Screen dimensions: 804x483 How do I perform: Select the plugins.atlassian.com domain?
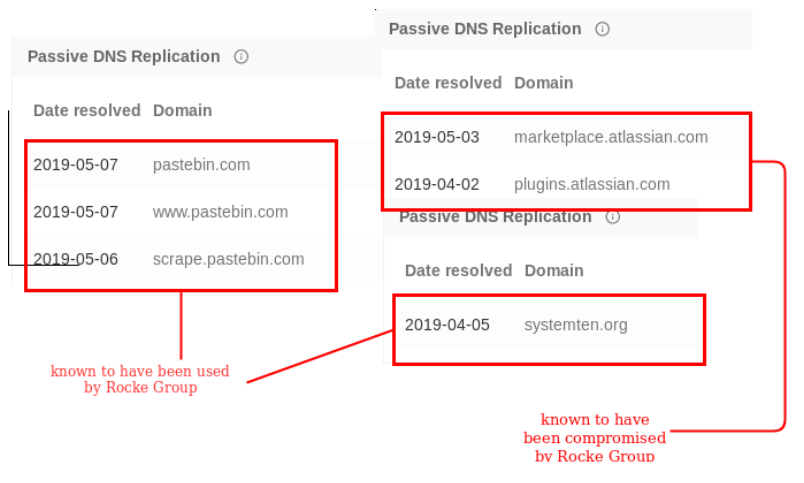coord(592,184)
